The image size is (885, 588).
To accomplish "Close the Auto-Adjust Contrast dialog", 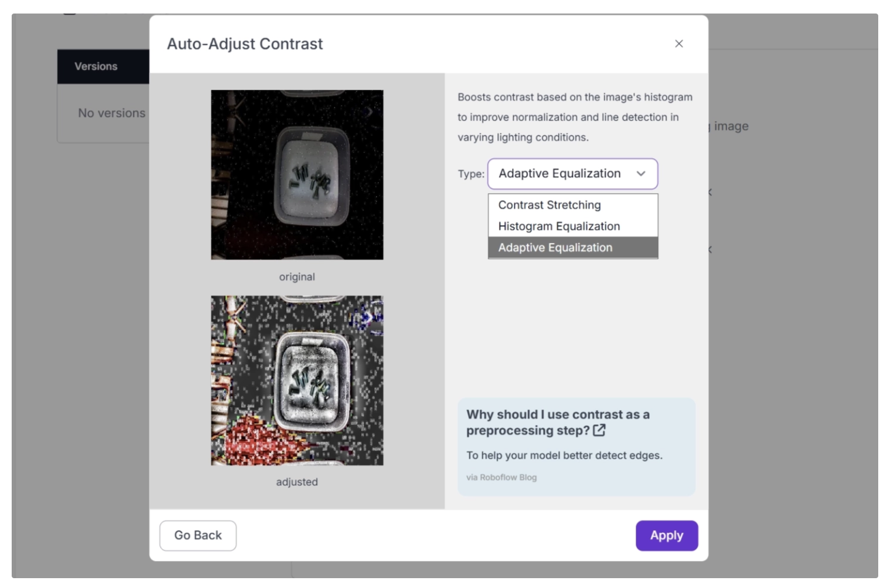I will [678, 44].
